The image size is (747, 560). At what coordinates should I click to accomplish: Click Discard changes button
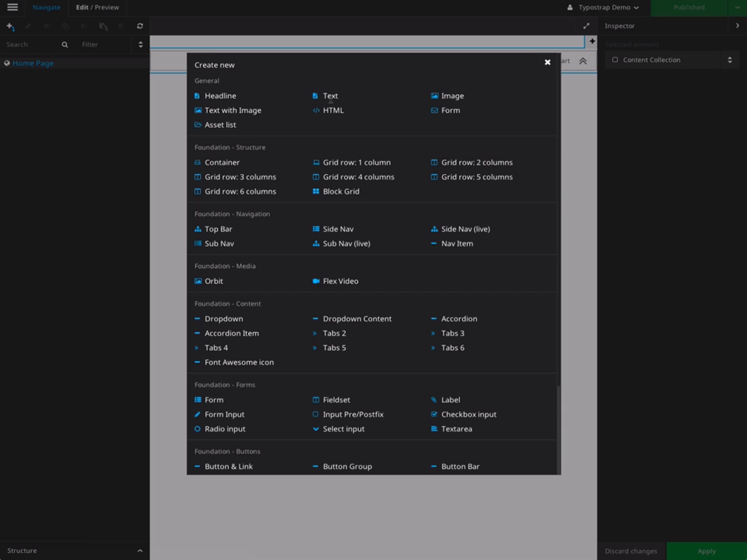pyautogui.click(x=631, y=551)
